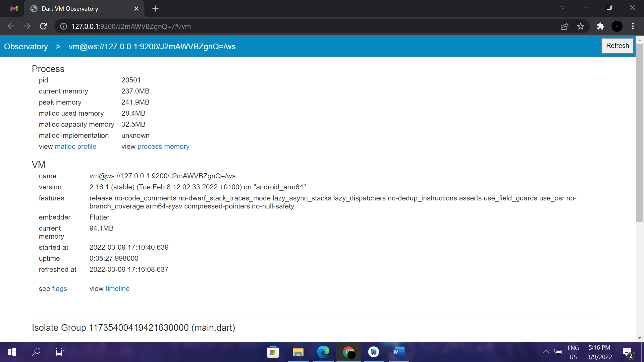Click the scrollbar up arrow

(640, 40)
